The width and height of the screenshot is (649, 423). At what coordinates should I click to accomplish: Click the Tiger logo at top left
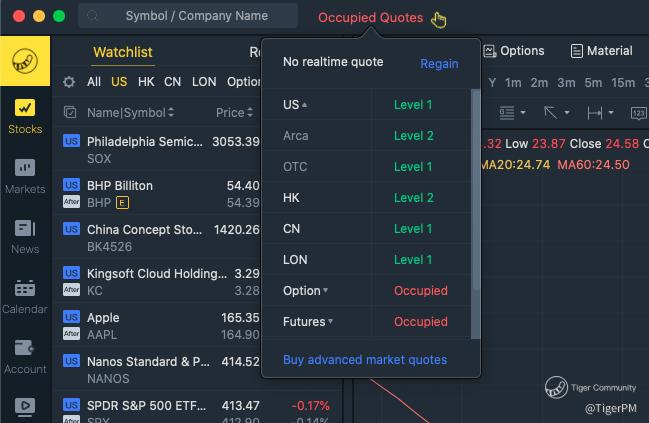[x=25, y=62]
